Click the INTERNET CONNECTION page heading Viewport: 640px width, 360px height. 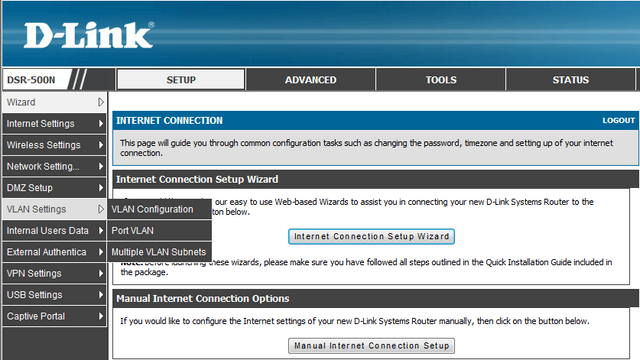point(169,120)
